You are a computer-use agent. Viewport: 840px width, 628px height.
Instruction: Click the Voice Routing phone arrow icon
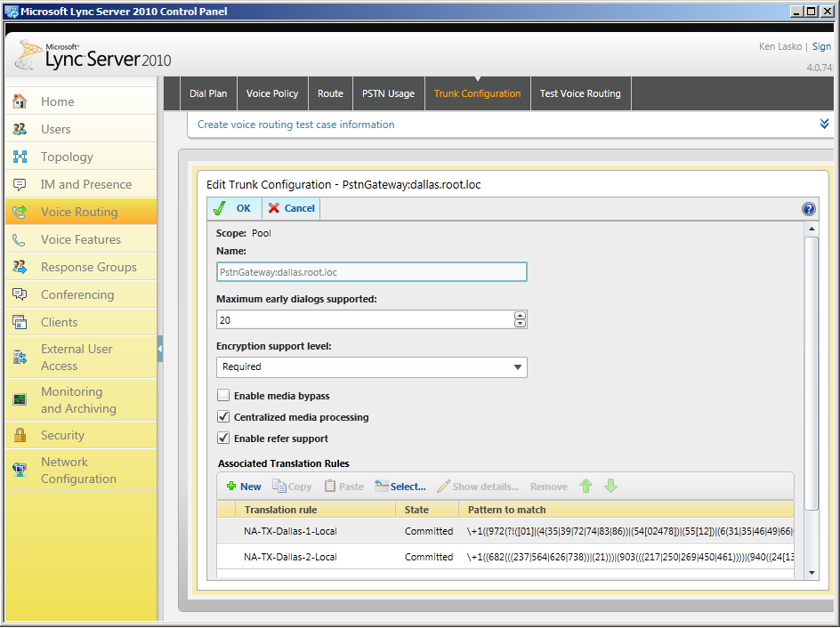click(20, 212)
